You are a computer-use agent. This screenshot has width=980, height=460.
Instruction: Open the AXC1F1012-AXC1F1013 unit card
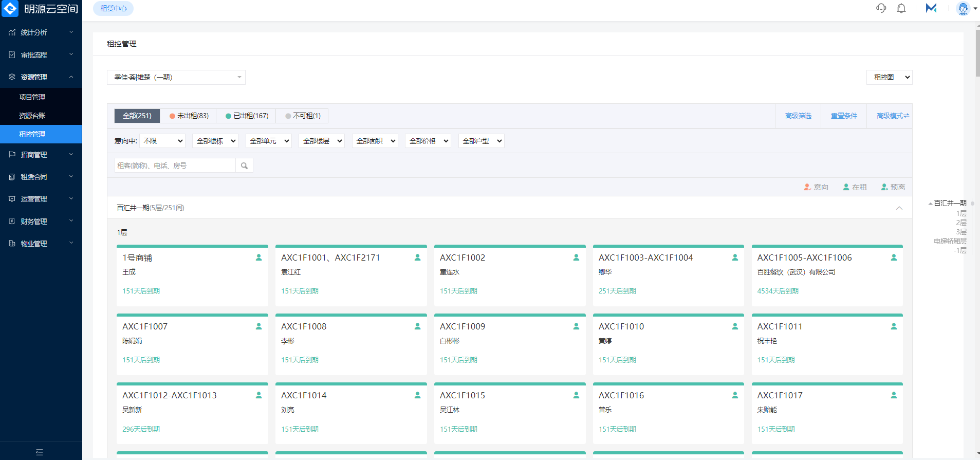[192, 413]
